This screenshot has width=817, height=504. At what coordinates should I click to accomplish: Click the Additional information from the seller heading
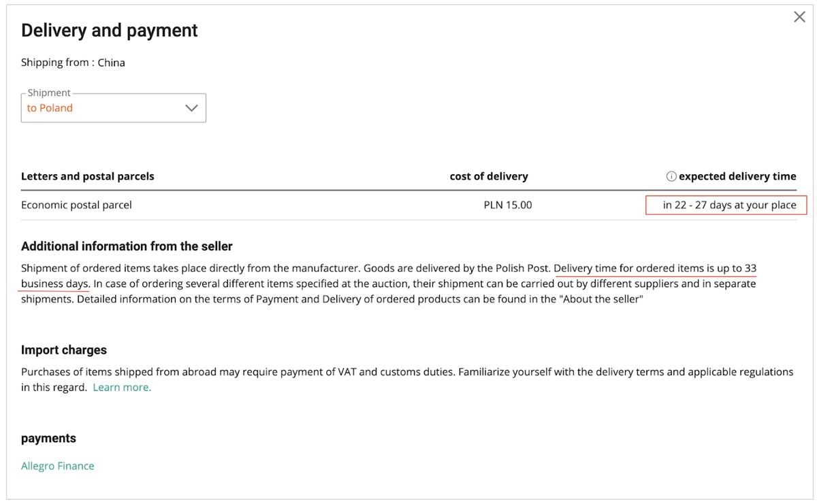(127, 246)
